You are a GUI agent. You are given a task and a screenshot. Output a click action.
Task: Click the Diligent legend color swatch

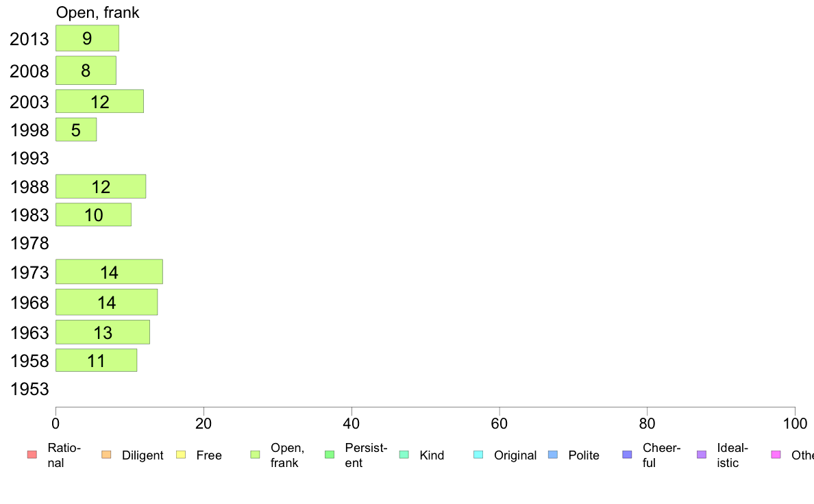(x=106, y=455)
